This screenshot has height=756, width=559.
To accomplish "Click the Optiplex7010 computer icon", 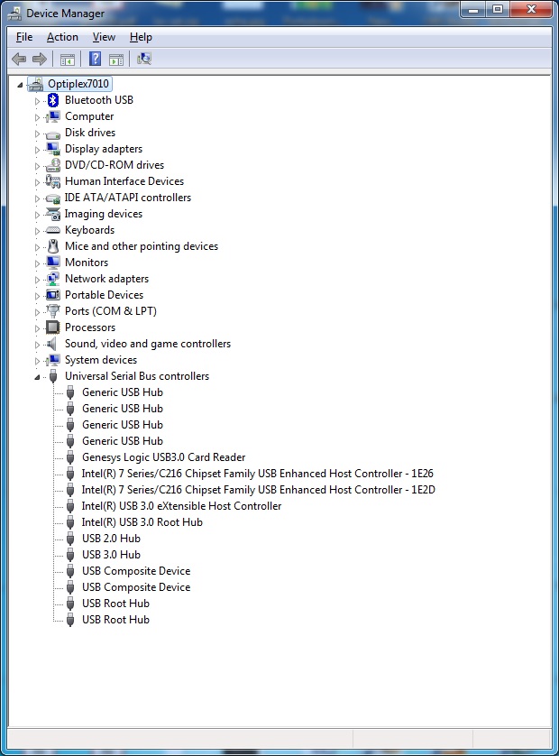I will 37,85.
